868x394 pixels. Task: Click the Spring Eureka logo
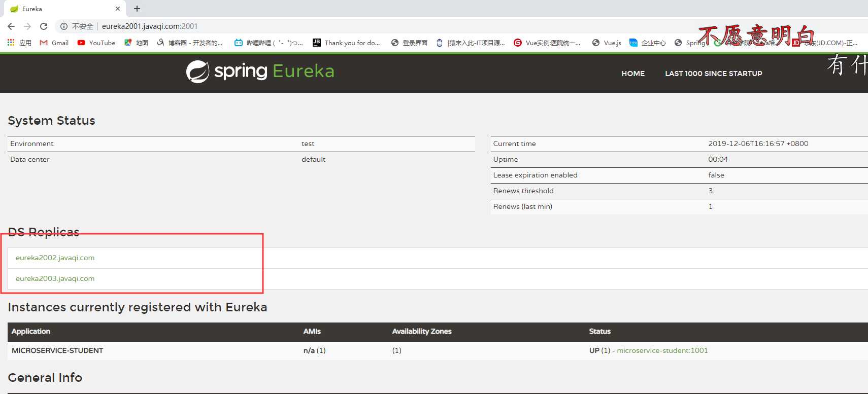pos(260,71)
